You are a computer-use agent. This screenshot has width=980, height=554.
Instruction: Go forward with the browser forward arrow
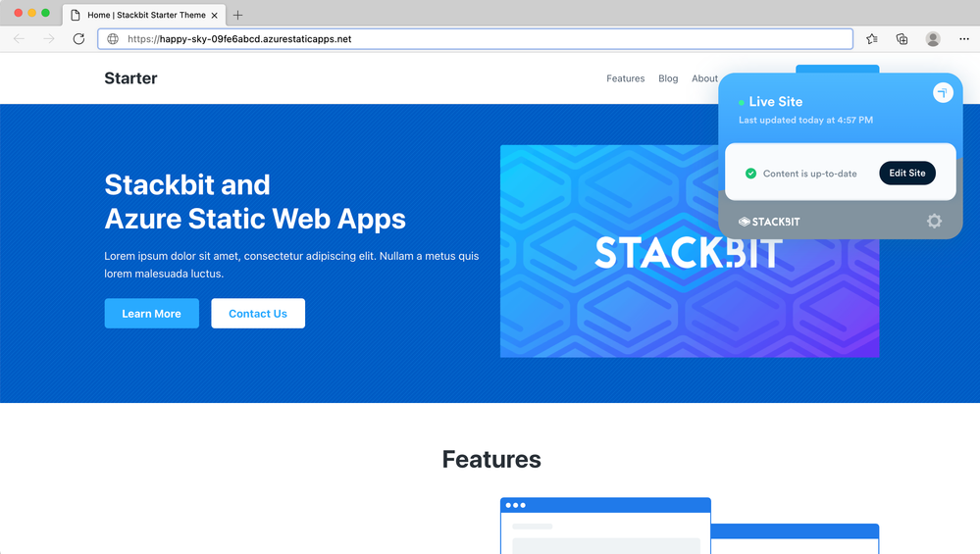pyautogui.click(x=49, y=38)
